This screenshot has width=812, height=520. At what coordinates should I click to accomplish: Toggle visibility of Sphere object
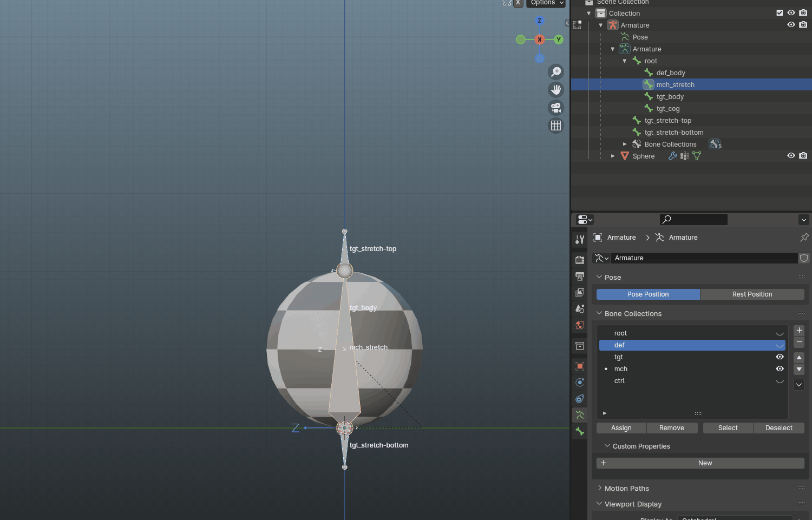pyautogui.click(x=791, y=156)
